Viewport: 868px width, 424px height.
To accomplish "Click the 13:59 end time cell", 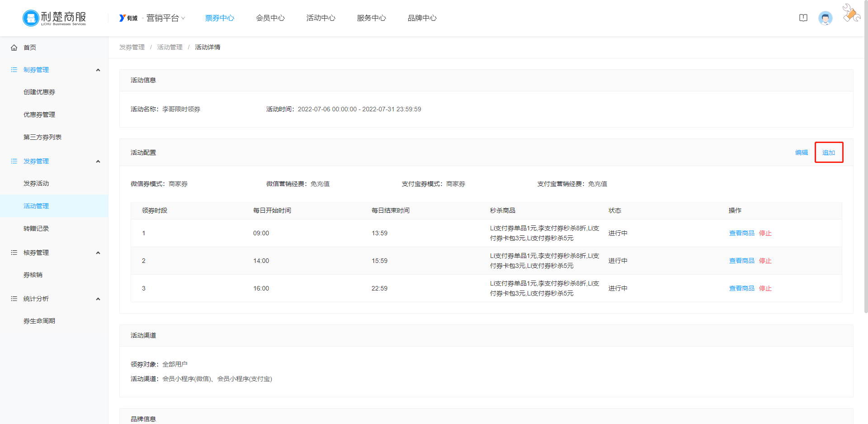I will pos(379,233).
